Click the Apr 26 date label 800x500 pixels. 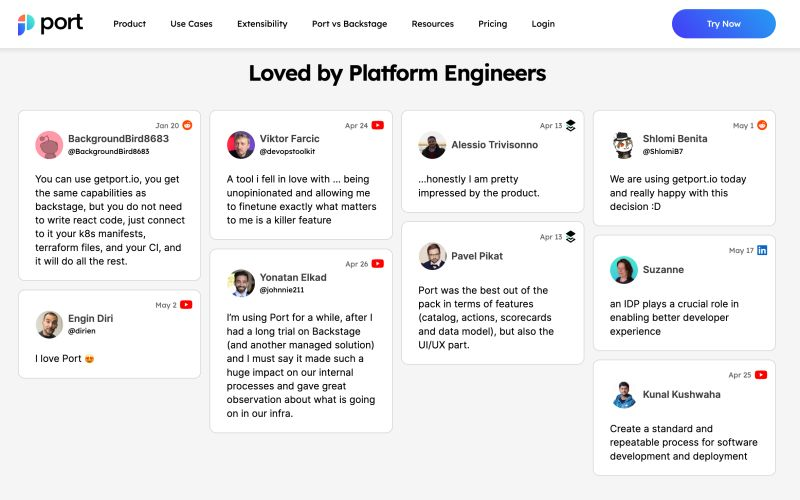click(357, 264)
